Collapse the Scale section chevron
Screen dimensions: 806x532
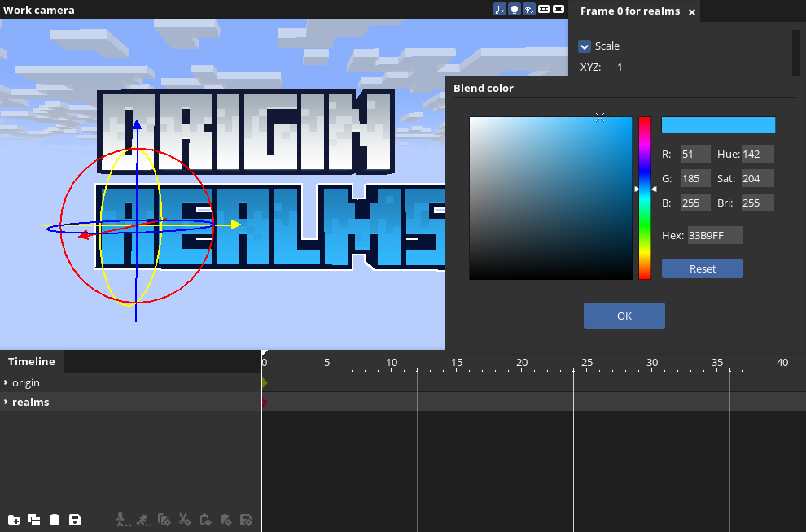click(x=585, y=46)
